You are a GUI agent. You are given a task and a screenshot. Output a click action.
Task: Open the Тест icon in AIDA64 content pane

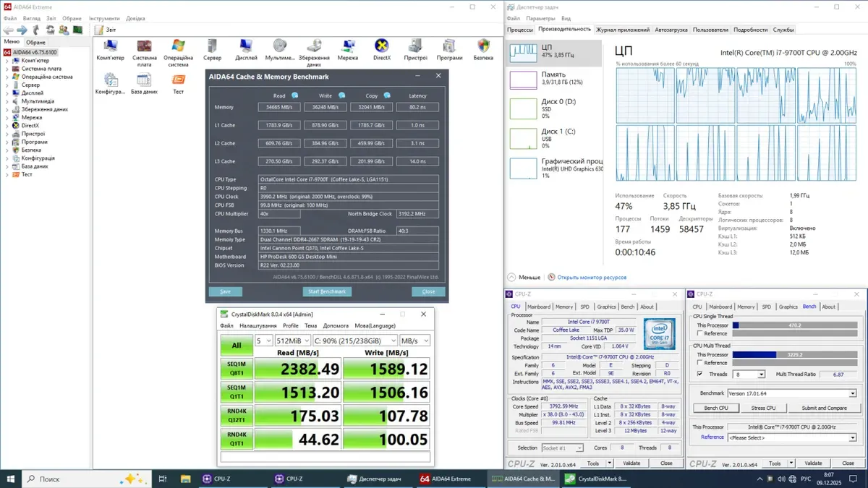(x=178, y=80)
